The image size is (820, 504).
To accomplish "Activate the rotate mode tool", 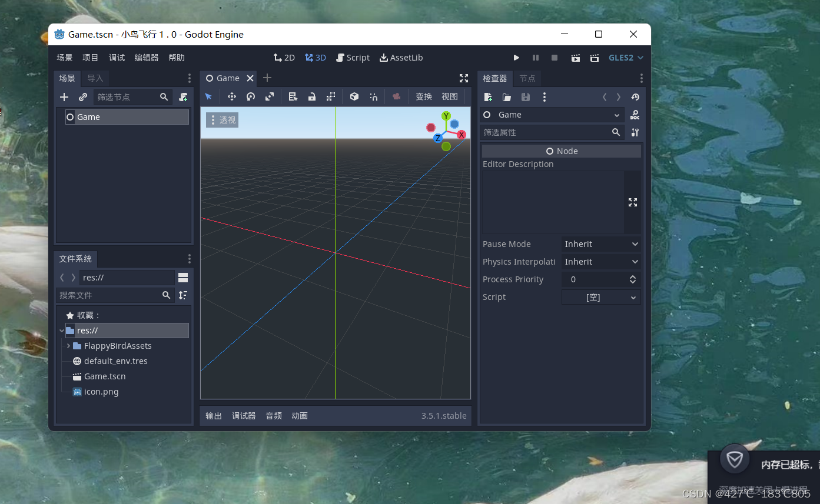I will click(251, 96).
